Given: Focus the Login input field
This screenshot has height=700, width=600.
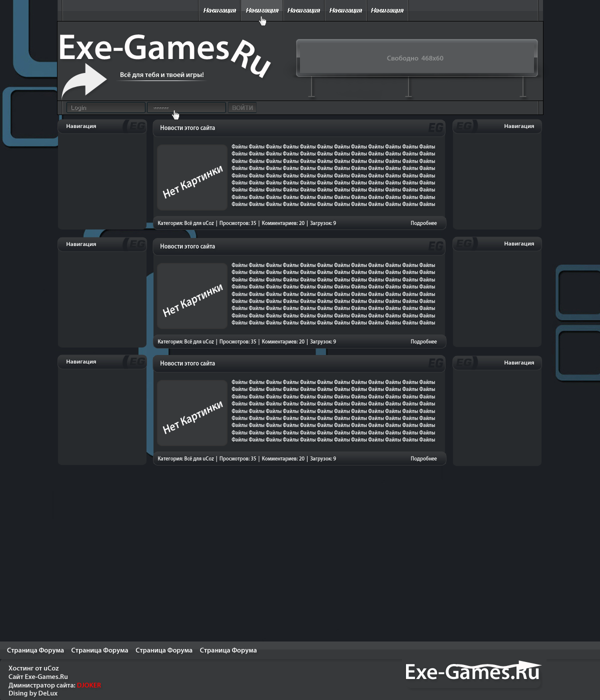Looking at the screenshot, I should tap(106, 107).
